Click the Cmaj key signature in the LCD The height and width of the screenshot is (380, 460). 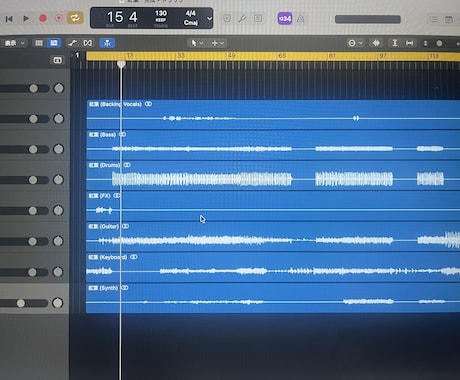tap(191, 23)
